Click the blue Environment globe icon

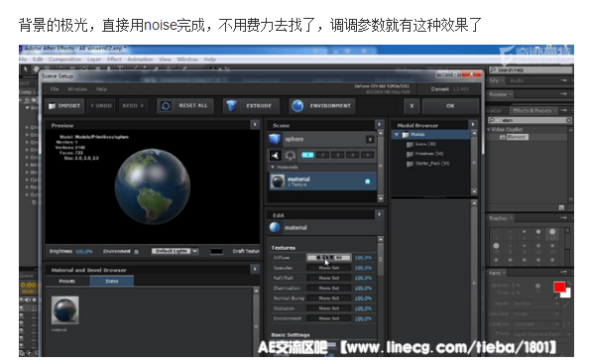pyautogui.click(x=297, y=106)
